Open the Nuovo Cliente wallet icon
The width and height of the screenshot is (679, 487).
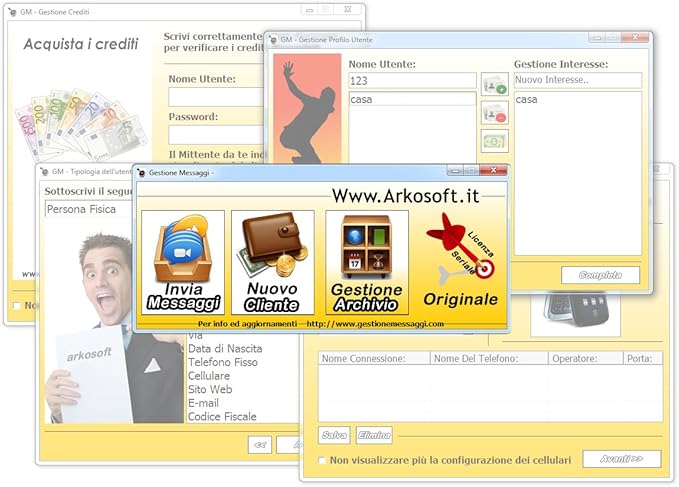(273, 262)
